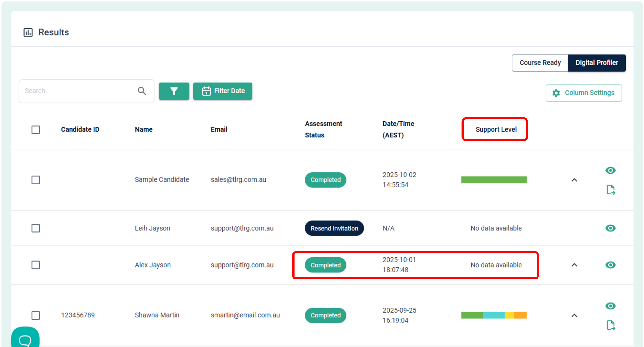Switch to the Course Ready tab
This screenshot has width=644, height=347.
pyautogui.click(x=540, y=63)
